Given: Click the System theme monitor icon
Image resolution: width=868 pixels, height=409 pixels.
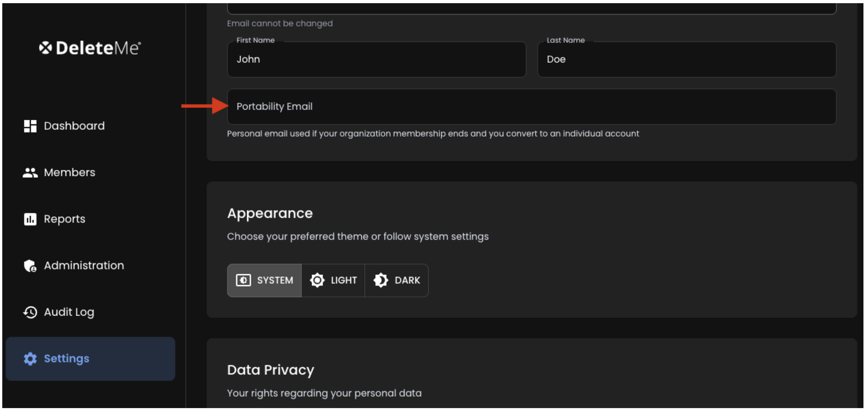Looking at the screenshot, I should tap(243, 280).
